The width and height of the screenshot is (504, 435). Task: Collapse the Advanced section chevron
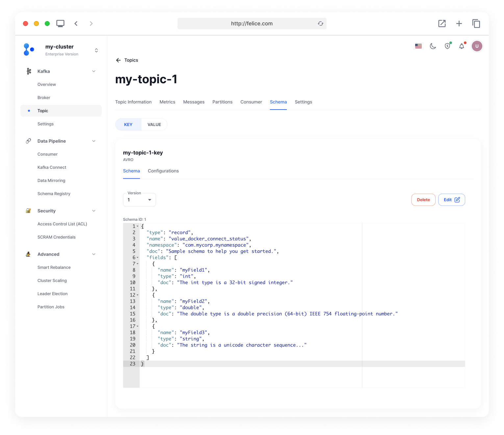pos(94,254)
